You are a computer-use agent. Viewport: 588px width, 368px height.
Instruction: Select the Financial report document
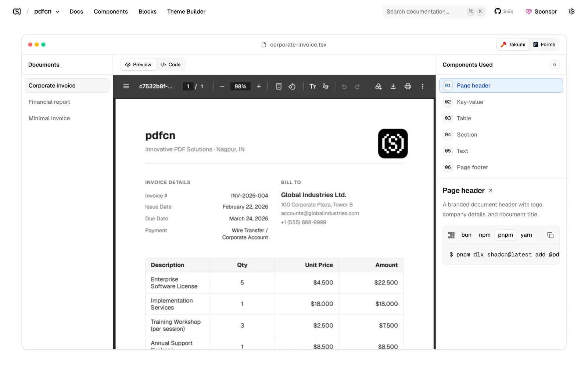click(x=67, y=102)
